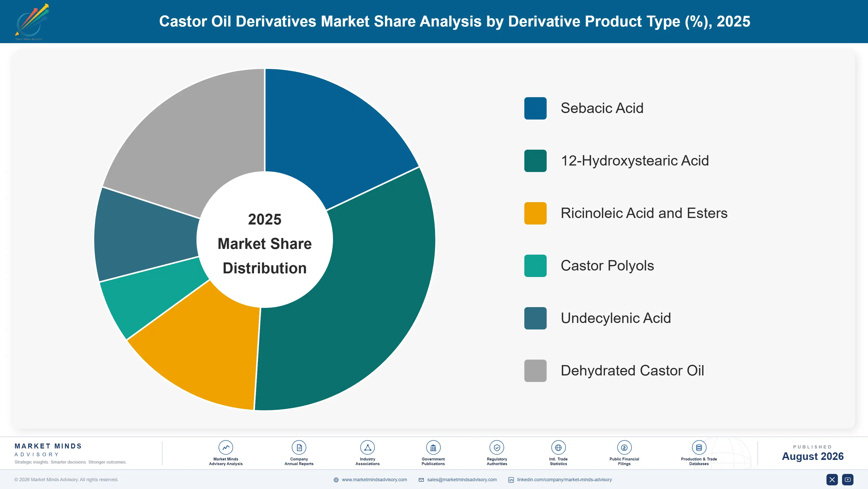Click the copyright notice text
The height and width of the screenshot is (489, 868).
pyautogui.click(x=66, y=480)
